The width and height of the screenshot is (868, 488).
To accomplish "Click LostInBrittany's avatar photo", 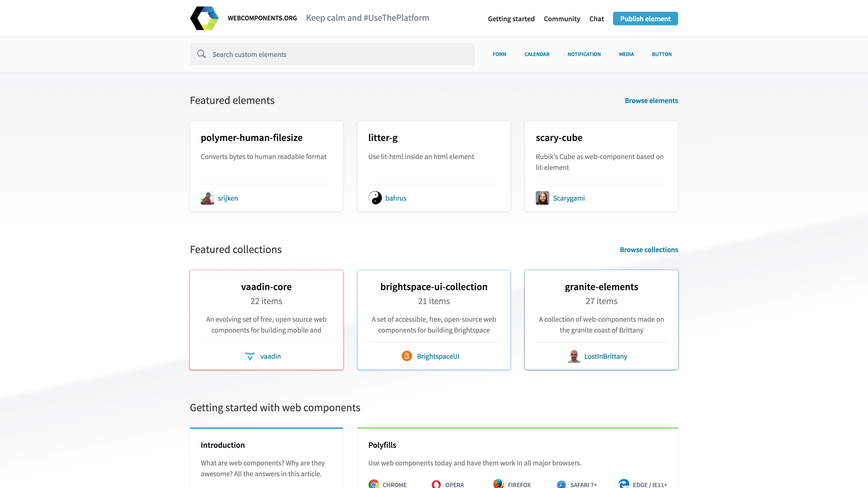I will pyautogui.click(x=574, y=356).
